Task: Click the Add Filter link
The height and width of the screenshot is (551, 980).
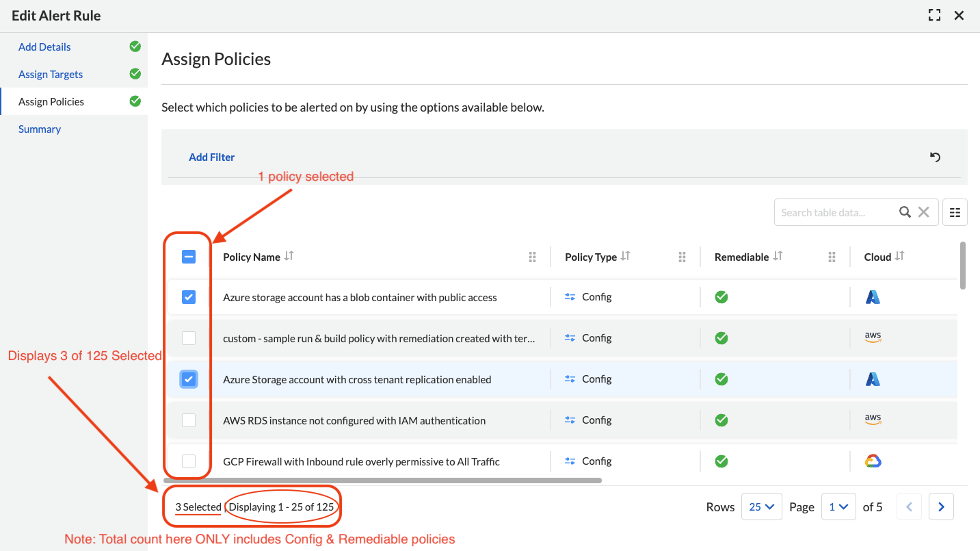Action: (211, 157)
